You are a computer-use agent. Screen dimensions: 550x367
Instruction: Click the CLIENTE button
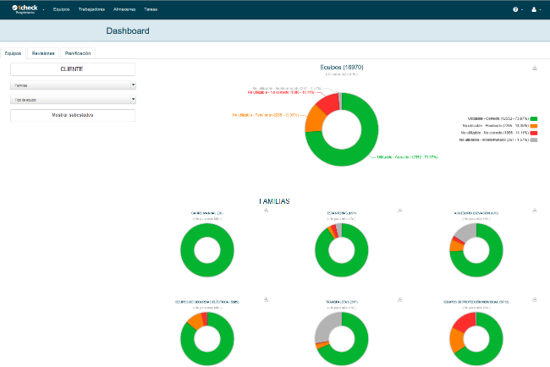pyautogui.click(x=72, y=69)
